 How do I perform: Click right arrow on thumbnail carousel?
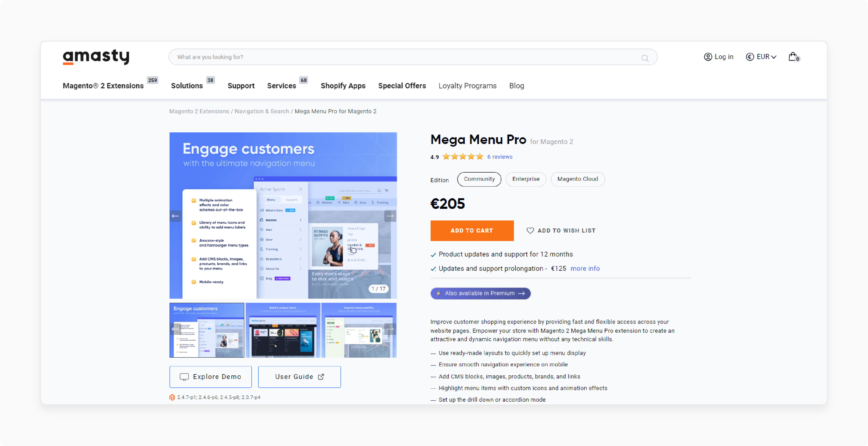tap(390, 329)
